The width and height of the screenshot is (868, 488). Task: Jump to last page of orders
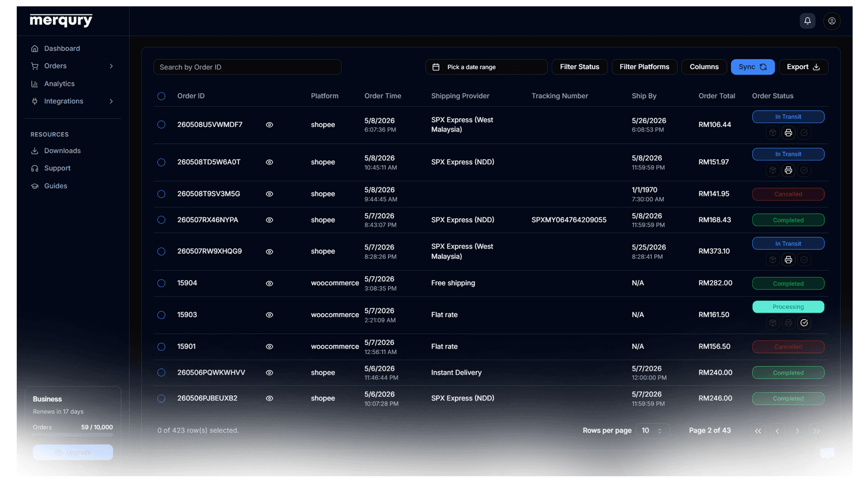pyautogui.click(x=817, y=431)
